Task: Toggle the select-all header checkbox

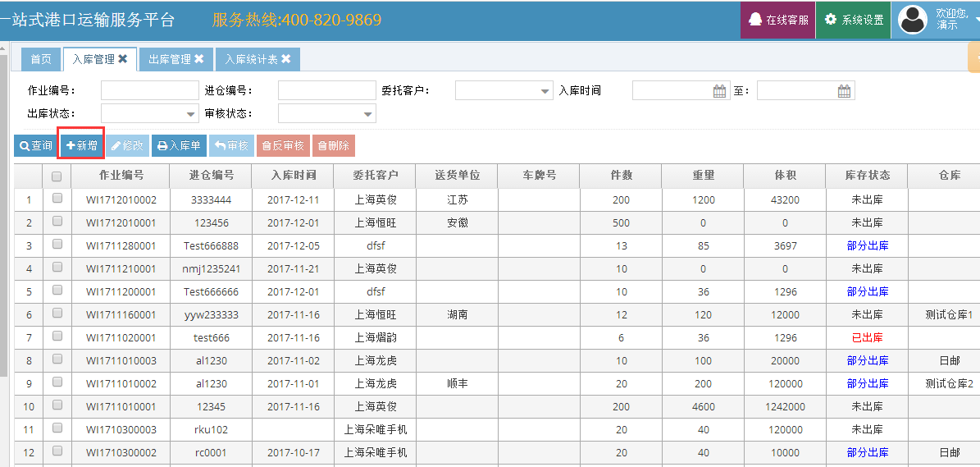Action: pos(57,176)
